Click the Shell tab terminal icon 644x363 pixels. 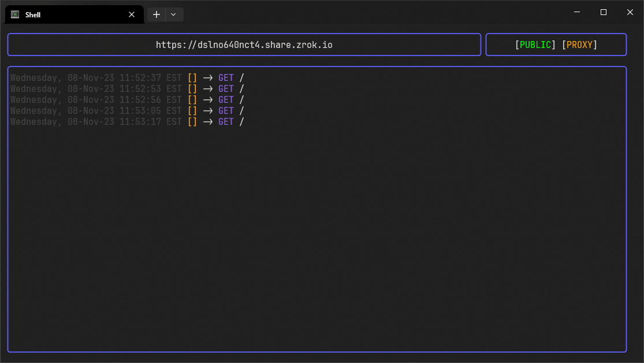click(x=15, y=14)
